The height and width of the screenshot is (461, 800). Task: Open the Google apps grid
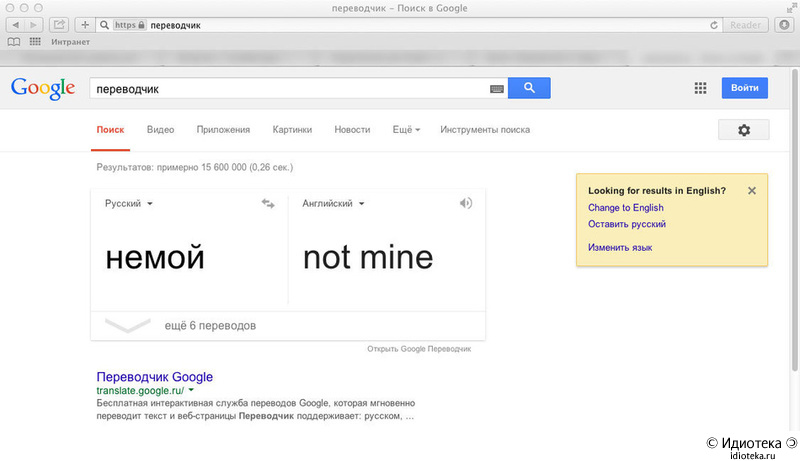tap(700, 89)
